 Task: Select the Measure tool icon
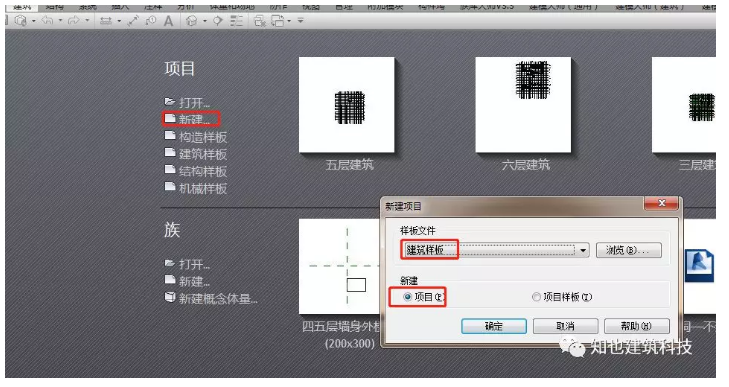pos(106,21)
